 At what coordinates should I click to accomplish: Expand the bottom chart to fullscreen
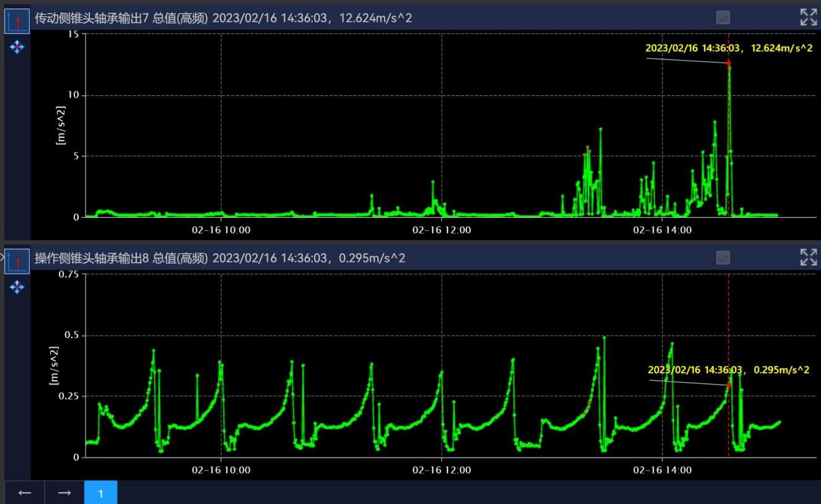coord(809,257)
